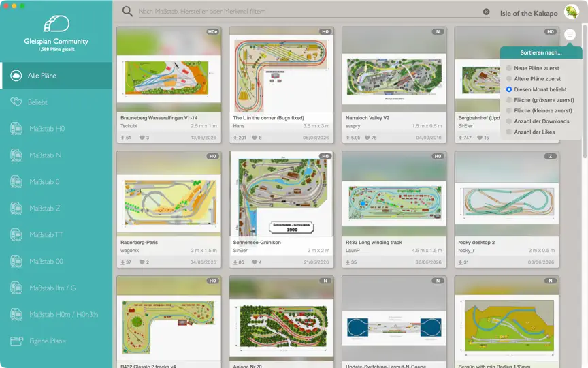Click Z scale badge on rocky desktop 2
Image resolution: width=588 pixels, height=368 pixels.
pos(550,157)
